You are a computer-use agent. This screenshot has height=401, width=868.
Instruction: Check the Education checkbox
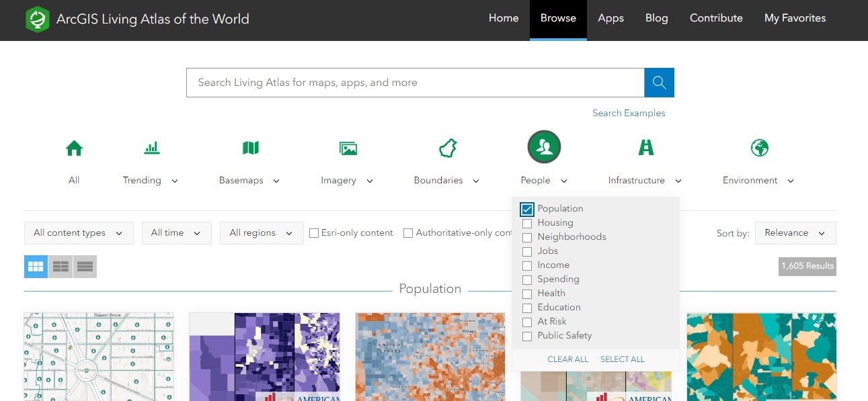[527, 308]
